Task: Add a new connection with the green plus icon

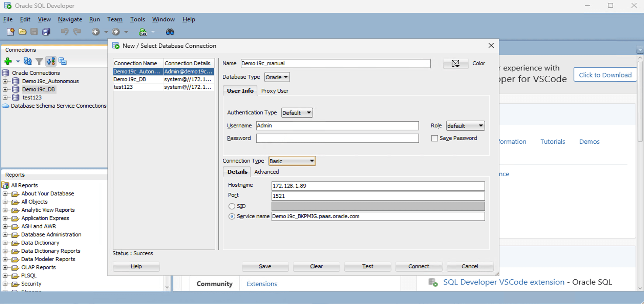Action: [x=7, y=61]
